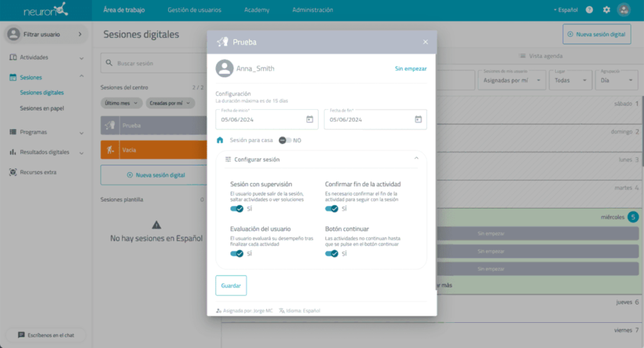Open the settings gear icon
The width and height of the screenshot is (644, 348).
pyautogui.click(x=606, y=10)
